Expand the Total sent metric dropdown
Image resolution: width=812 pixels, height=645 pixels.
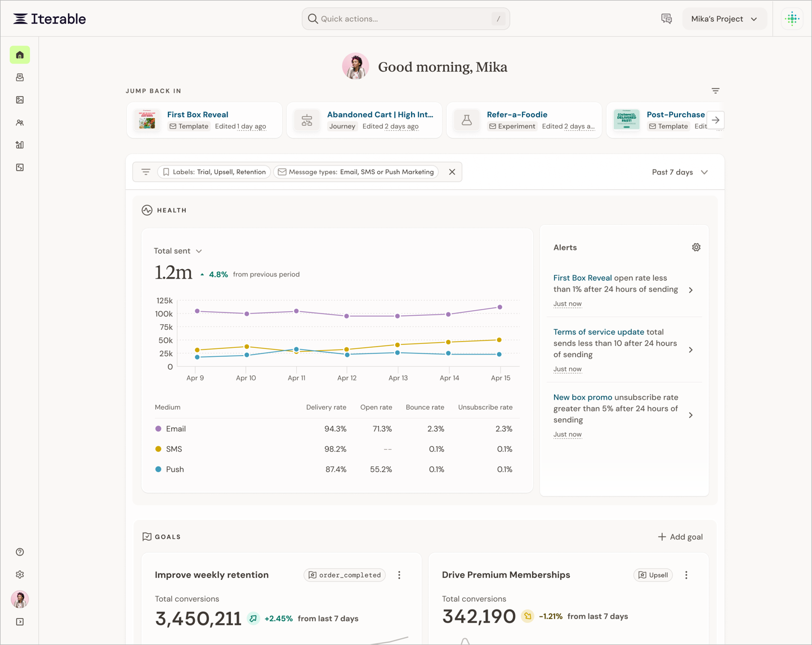(x=178, y=251)
